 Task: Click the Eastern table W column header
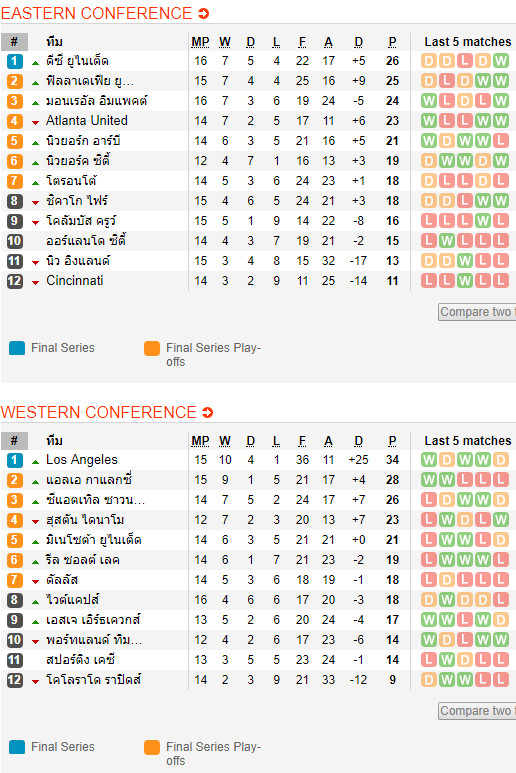point(225,42)
